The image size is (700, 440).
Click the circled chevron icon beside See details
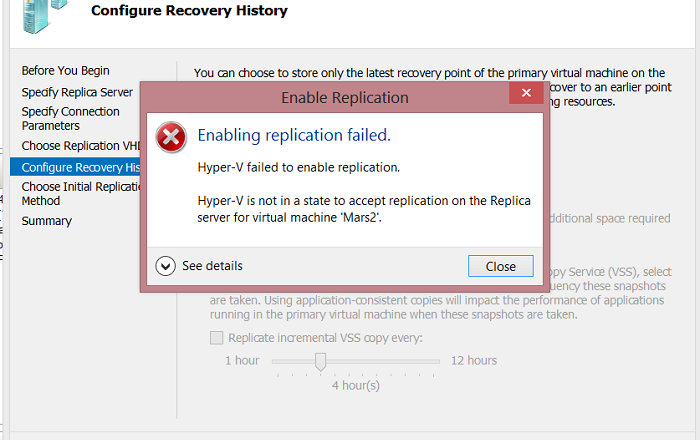click(x=166, y=266)
